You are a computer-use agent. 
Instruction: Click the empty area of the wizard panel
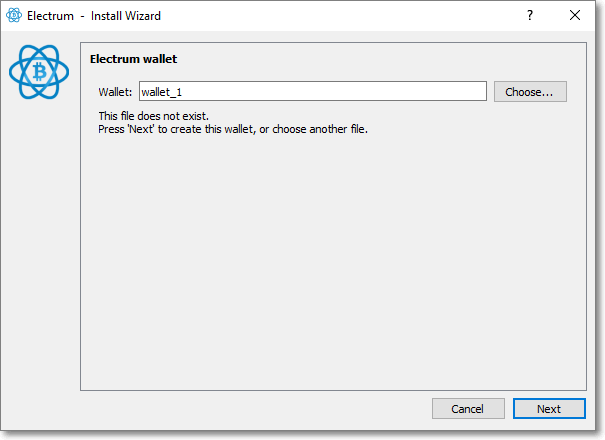[333, 262]
